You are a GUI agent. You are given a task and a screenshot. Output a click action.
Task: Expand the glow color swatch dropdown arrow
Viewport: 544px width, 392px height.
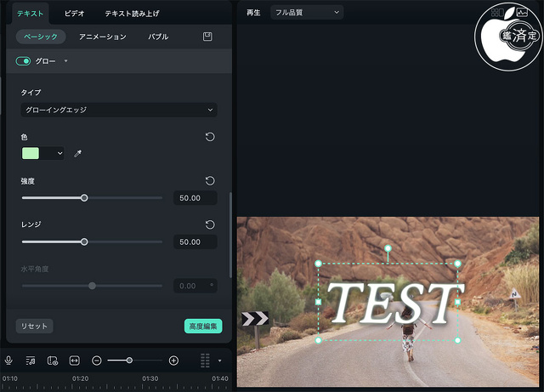[59, 154]
